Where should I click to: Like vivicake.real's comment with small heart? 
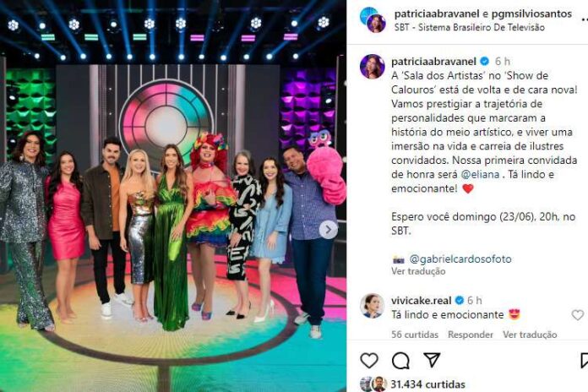tap(578, 315)
